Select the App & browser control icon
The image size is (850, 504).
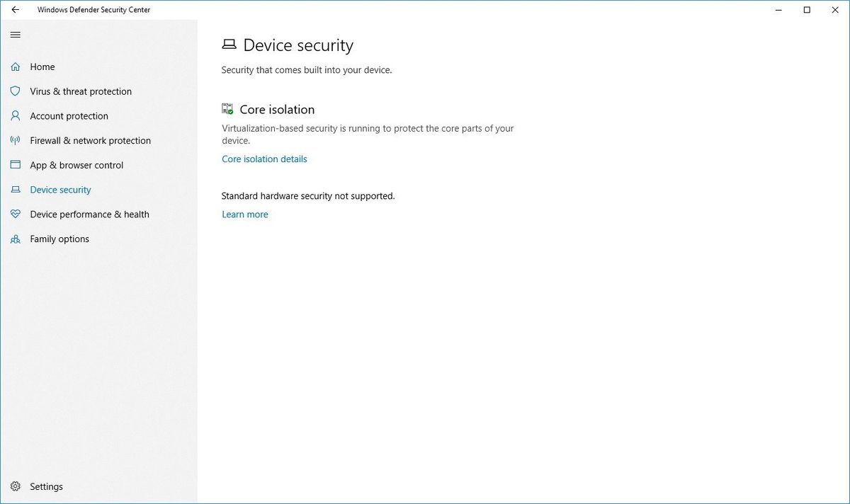[x=16, y=165]
